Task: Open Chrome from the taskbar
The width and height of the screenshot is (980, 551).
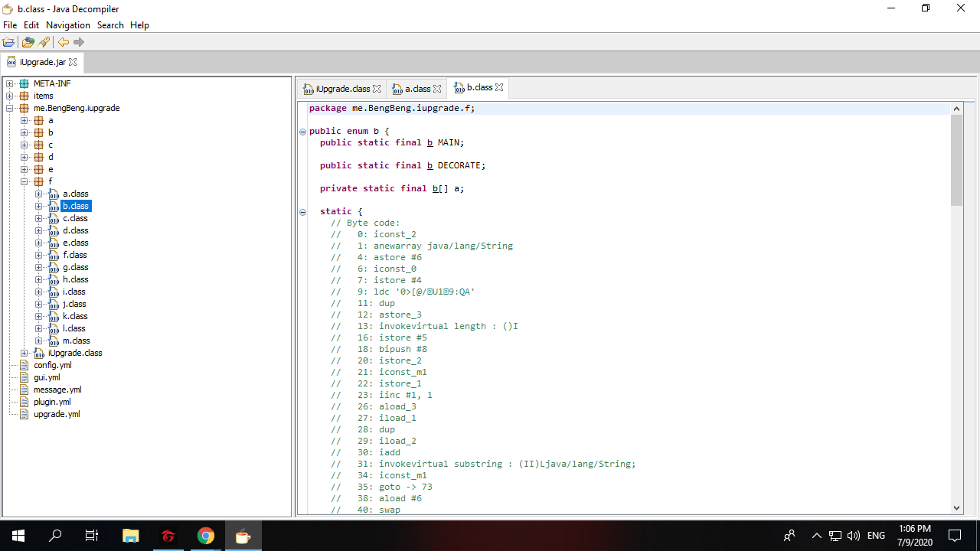Action: click(205, 536)
